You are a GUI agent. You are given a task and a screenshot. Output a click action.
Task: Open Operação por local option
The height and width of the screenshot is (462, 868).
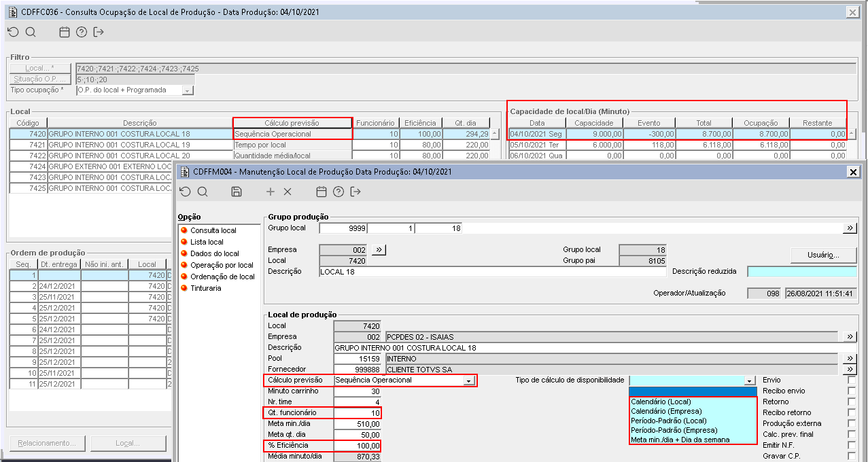222,265
